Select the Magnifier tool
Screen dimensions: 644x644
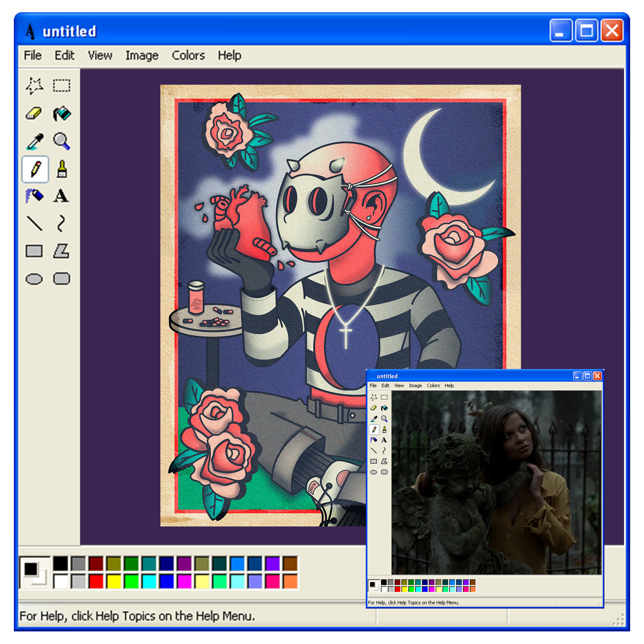tap(62, 141)
